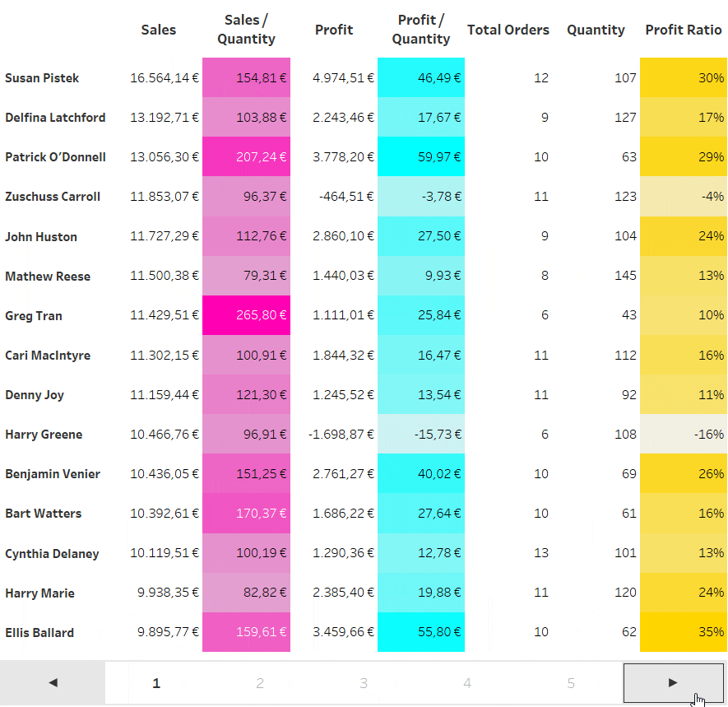The height and width of the screenshot is (707, 728).
Task: Click the Profit / Quantity header
Action: click(420, 30)
